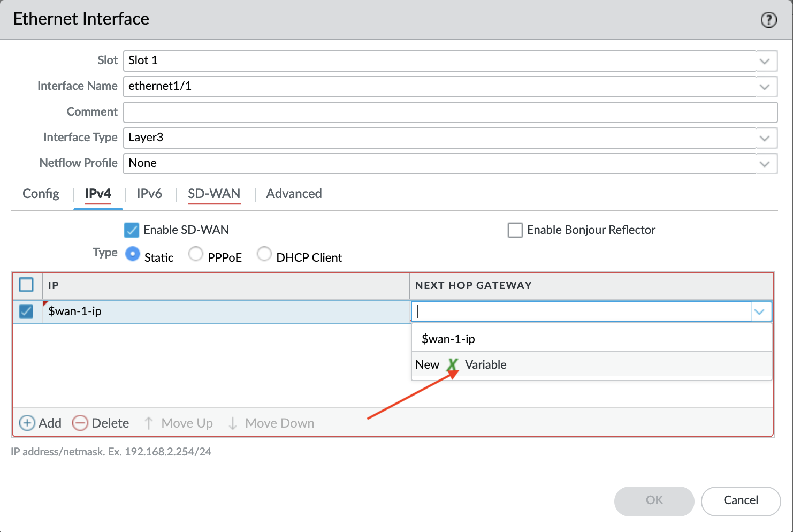
Task: Click the NEXT HOP GATEWAY column header
Action: click(591, 285)
